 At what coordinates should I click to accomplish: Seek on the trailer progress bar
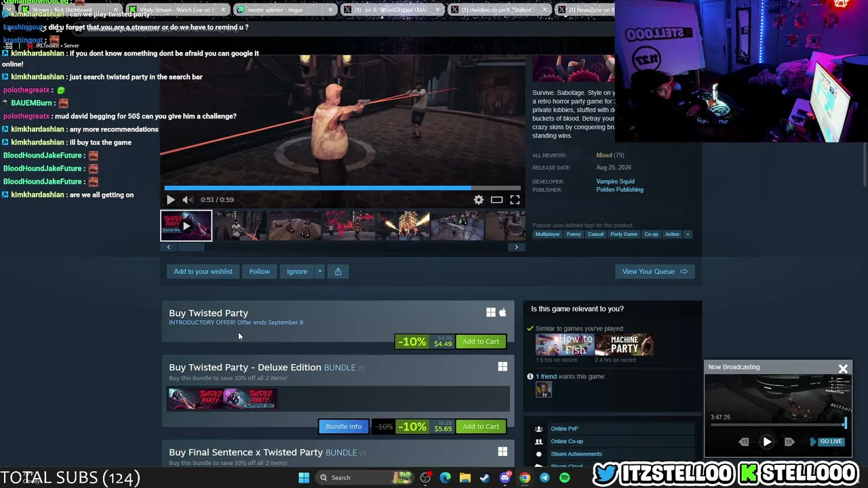pyautogui.click(x=342, y=188)
